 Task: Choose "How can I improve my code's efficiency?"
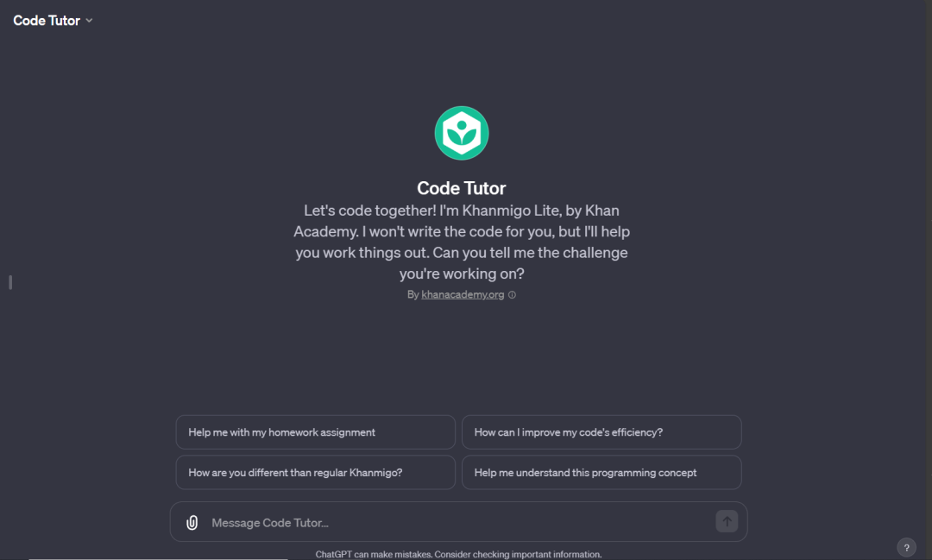click(601, 432)
